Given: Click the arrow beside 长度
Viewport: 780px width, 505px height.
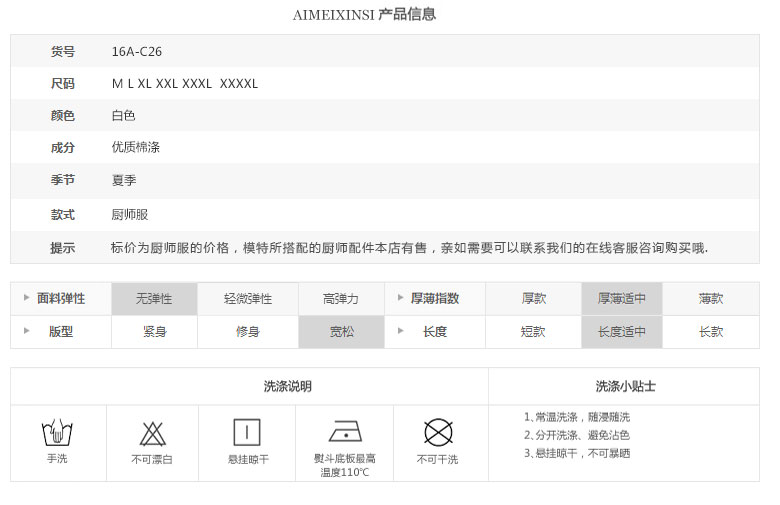Looking at the screenshot, I should tap(400, 330).
